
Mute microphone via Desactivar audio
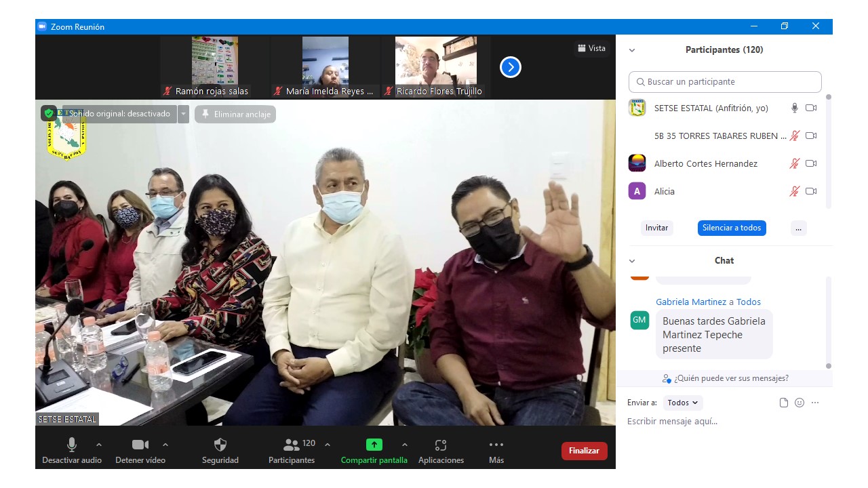(72, 451)
